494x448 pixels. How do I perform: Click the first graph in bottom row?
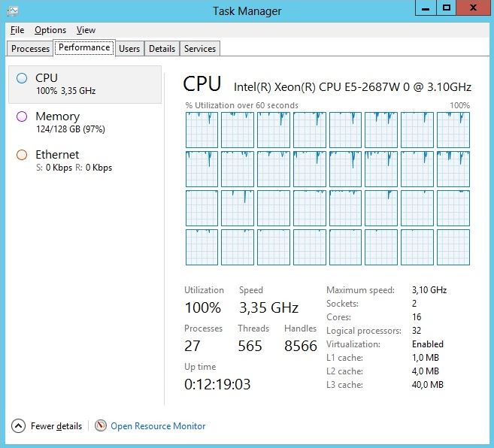tap(202, 247)
